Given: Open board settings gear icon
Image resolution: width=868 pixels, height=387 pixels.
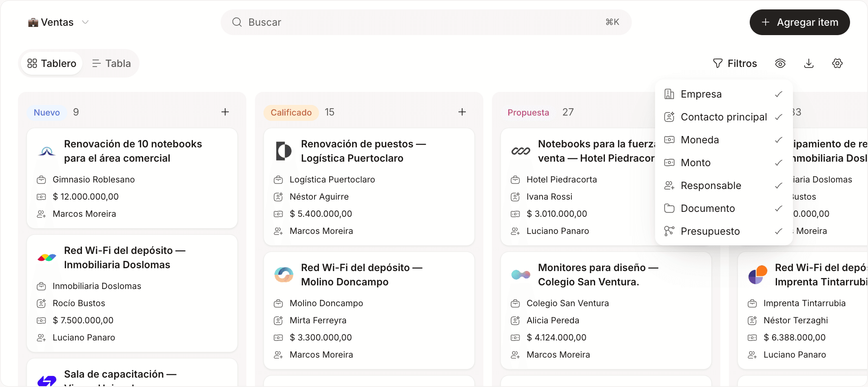Looking at the screenshot, I should tap(837, 63).
